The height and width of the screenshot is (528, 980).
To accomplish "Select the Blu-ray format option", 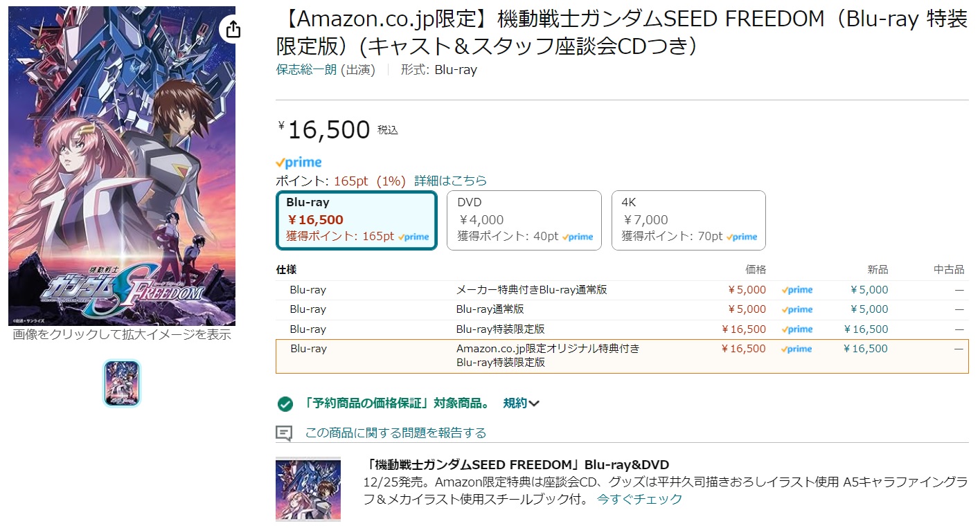I will point(357,220).
